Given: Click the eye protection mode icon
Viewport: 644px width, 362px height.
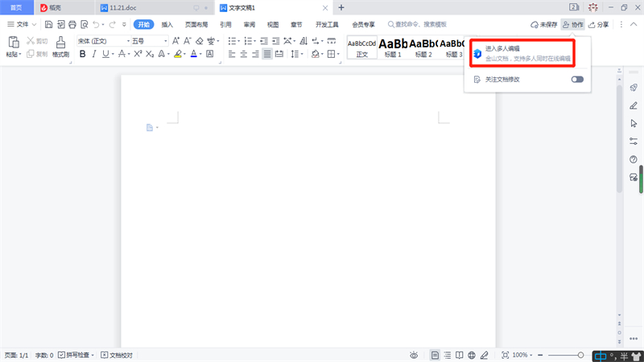Looking at the screenshot, I should point(413,355).
